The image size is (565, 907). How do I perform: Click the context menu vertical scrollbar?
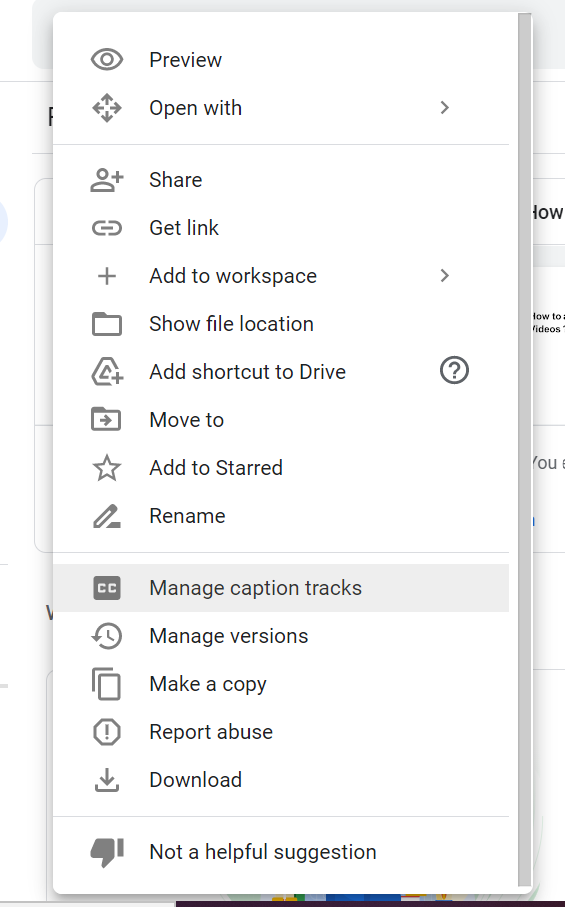click(x=525, y=449)
